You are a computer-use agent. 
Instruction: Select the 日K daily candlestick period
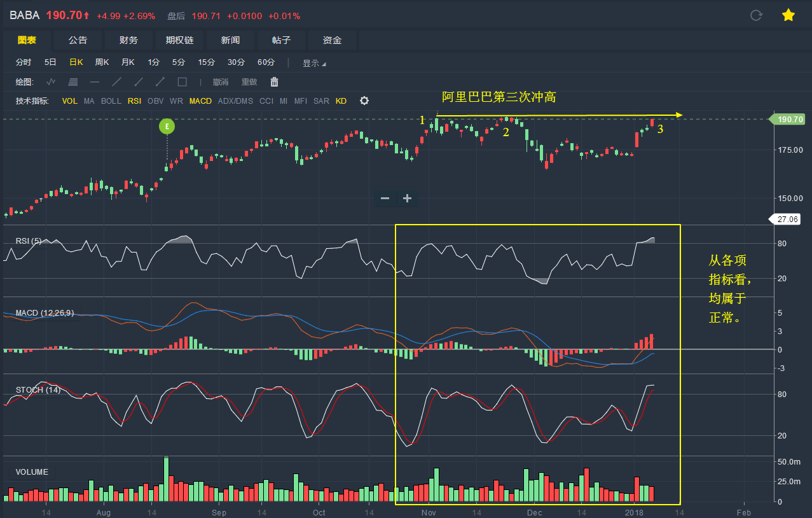(76, 62)
